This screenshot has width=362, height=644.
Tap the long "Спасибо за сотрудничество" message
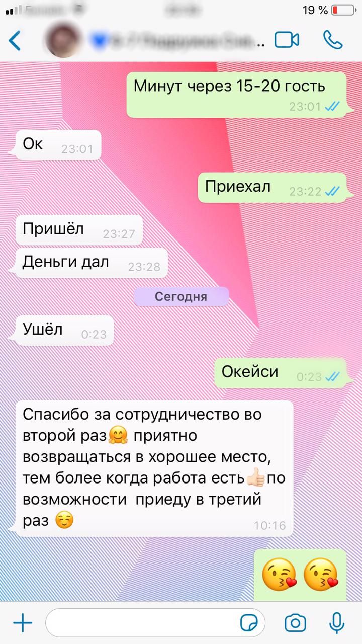point(154,468)
